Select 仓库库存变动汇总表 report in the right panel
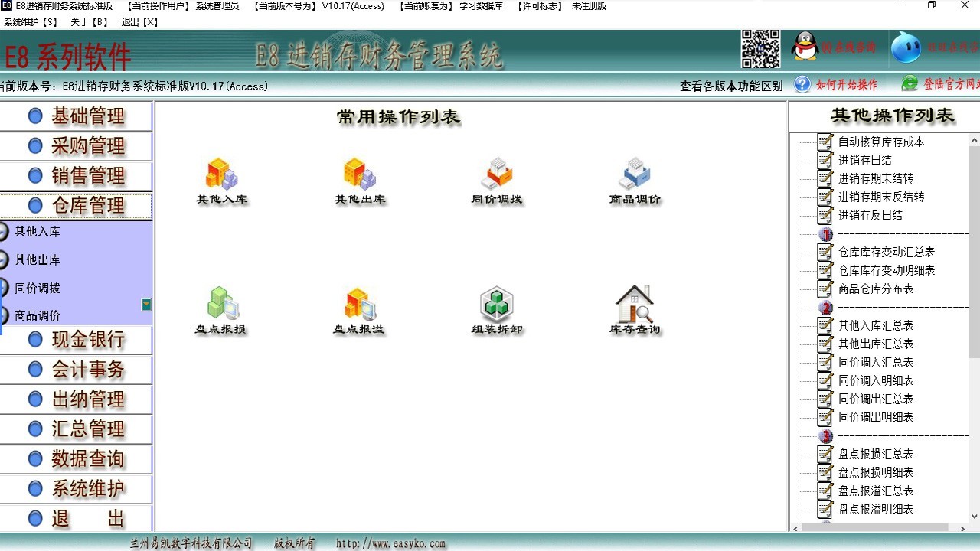Viewport: 980px width, 551px height. tap(886, 252)
